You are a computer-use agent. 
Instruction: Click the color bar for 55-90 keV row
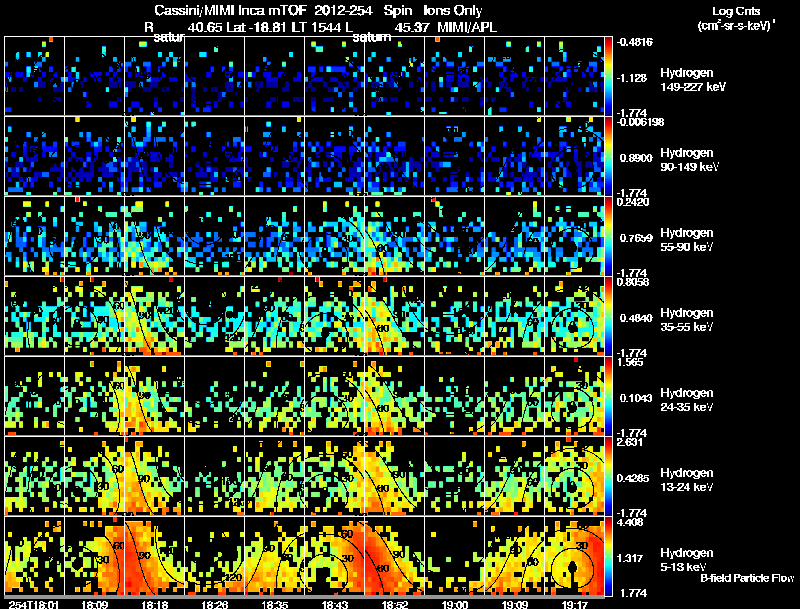point(608,236)
